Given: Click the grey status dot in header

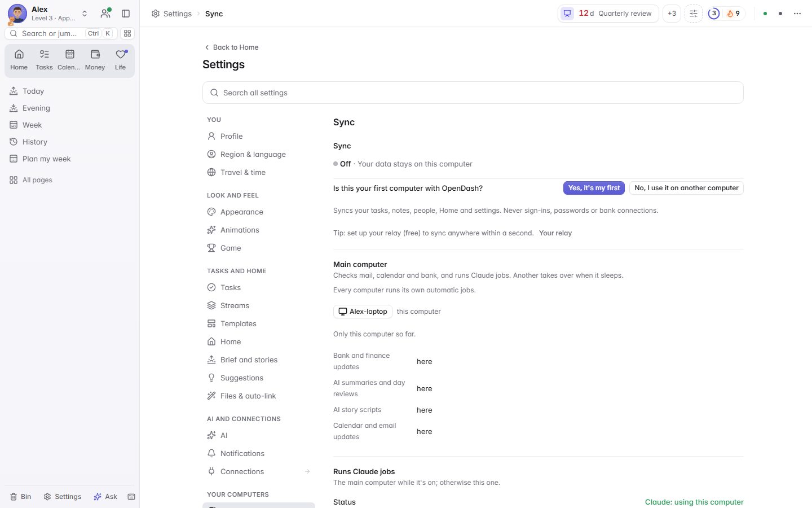Looking at the screenshot, I should pos(780,14).
